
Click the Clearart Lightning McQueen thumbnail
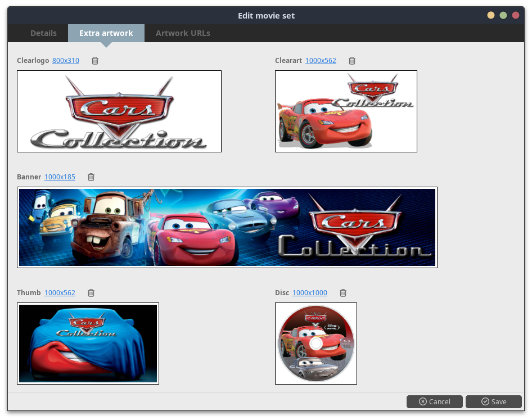pyautogui.click(x=346, y=111)
